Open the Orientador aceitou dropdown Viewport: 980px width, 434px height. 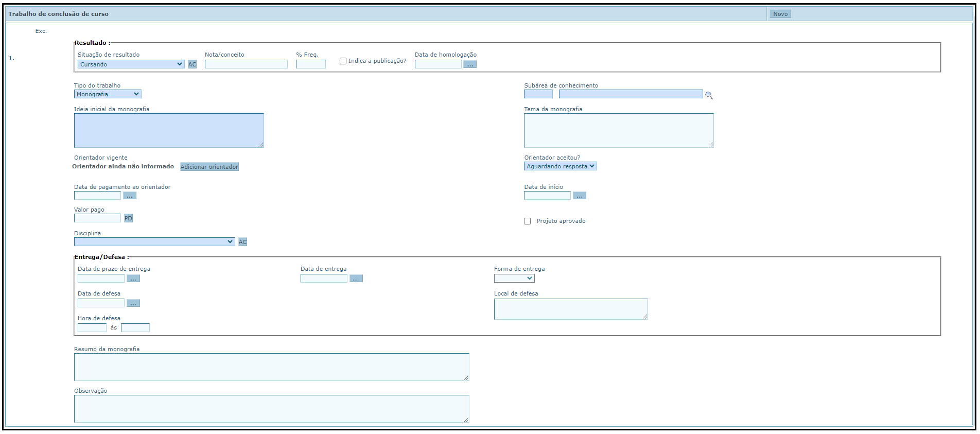(561, 166)
